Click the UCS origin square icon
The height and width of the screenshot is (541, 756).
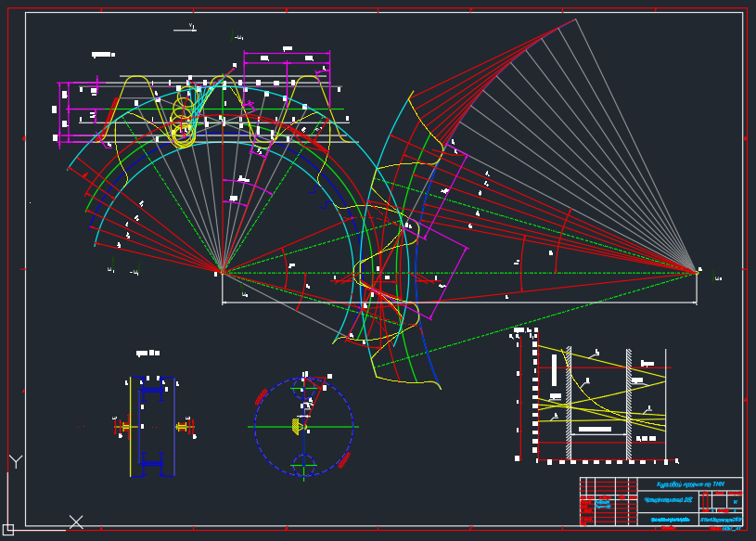point(8,529)
